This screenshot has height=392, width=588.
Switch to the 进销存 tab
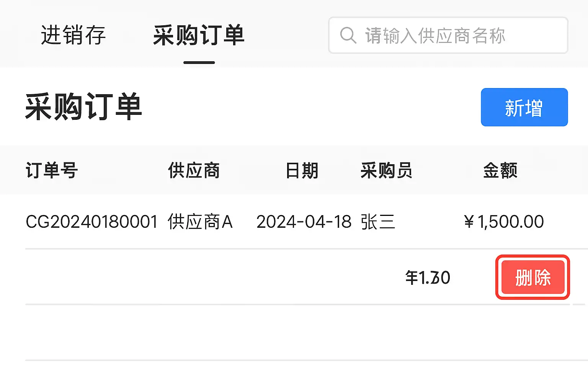pos(73,35)
